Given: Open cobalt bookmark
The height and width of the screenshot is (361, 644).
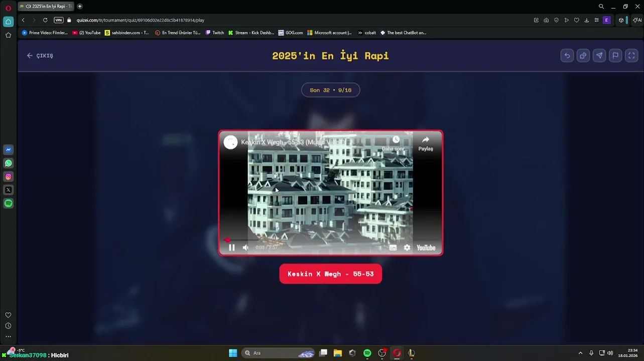Looking at the screenshot, I should click(366, 33).
